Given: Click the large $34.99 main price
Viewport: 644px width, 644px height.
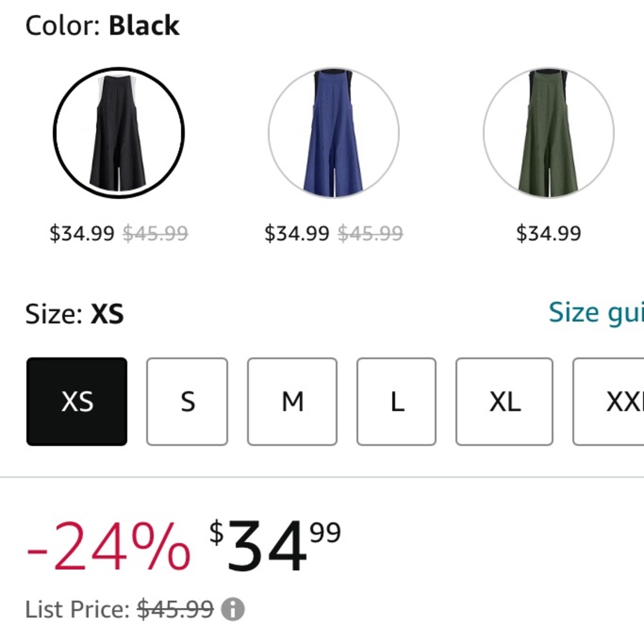Looking at the screenshot, I should point(275,545).
